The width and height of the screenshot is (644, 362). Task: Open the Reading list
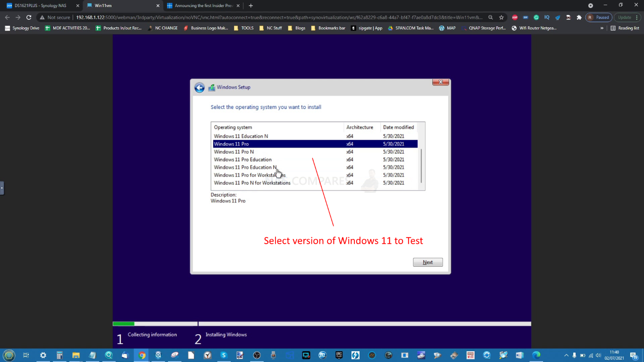[625, 28]
